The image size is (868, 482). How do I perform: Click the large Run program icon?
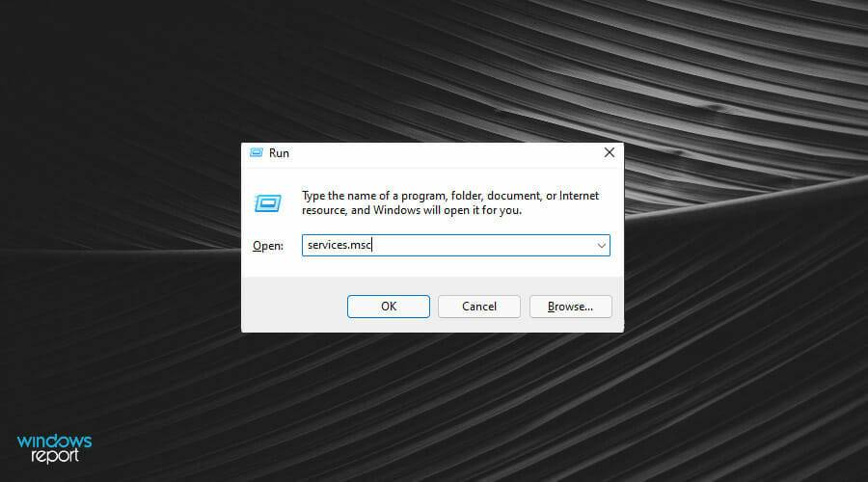(267, 202)
